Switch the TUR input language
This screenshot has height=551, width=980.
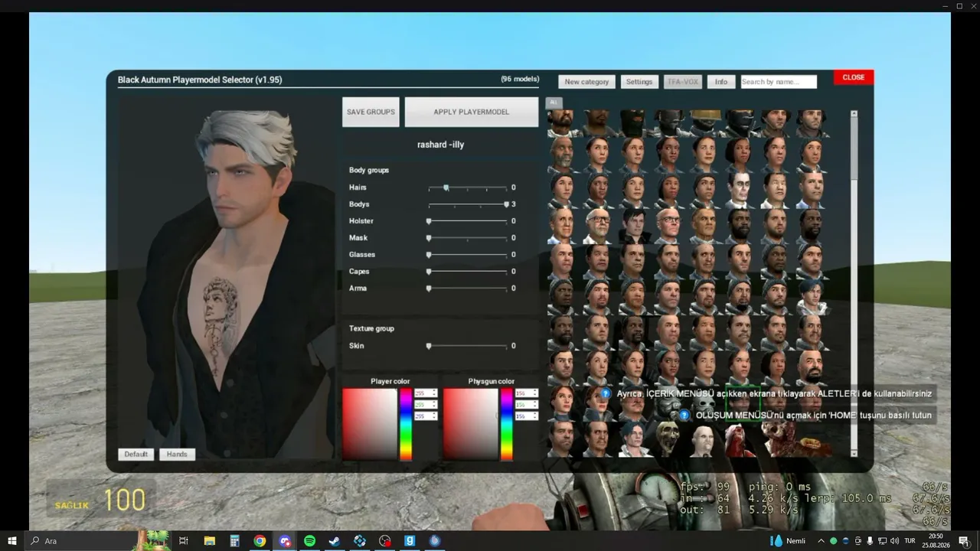910,541
